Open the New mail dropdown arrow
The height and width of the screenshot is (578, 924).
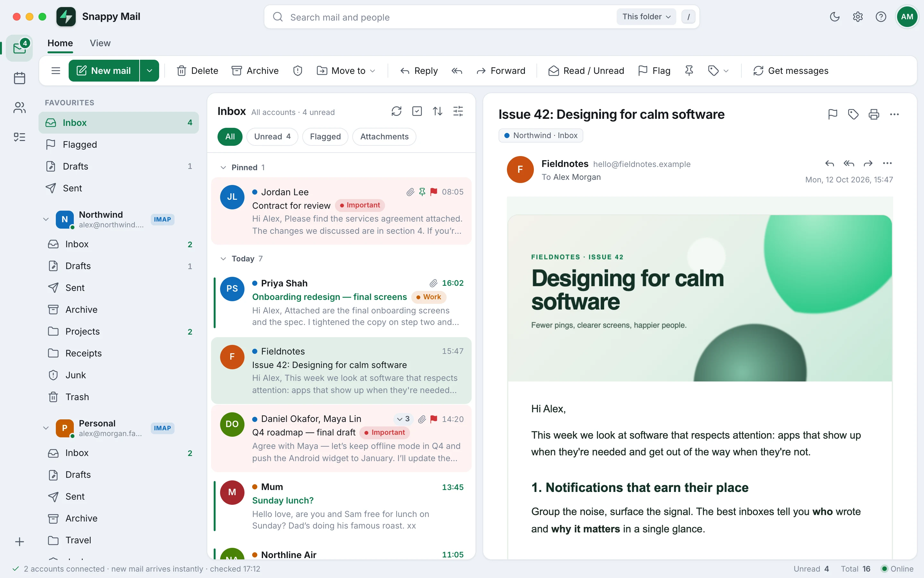tap(150, 71)
